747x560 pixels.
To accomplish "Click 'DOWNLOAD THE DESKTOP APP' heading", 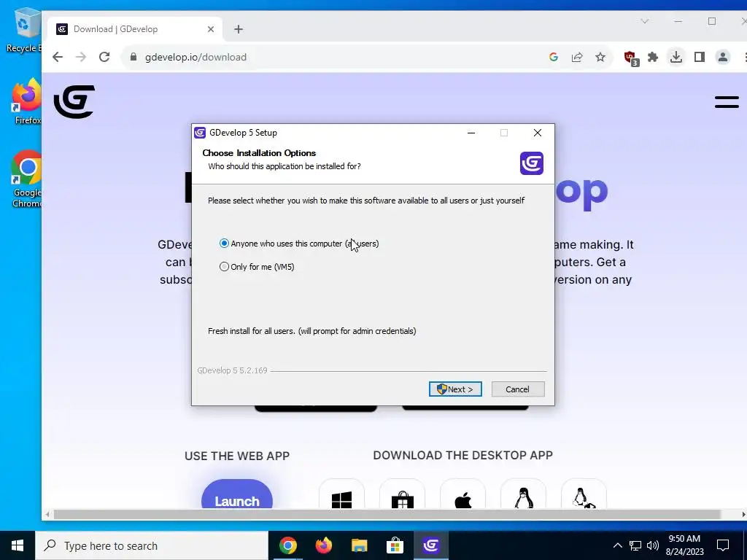I will coord(462,455).
